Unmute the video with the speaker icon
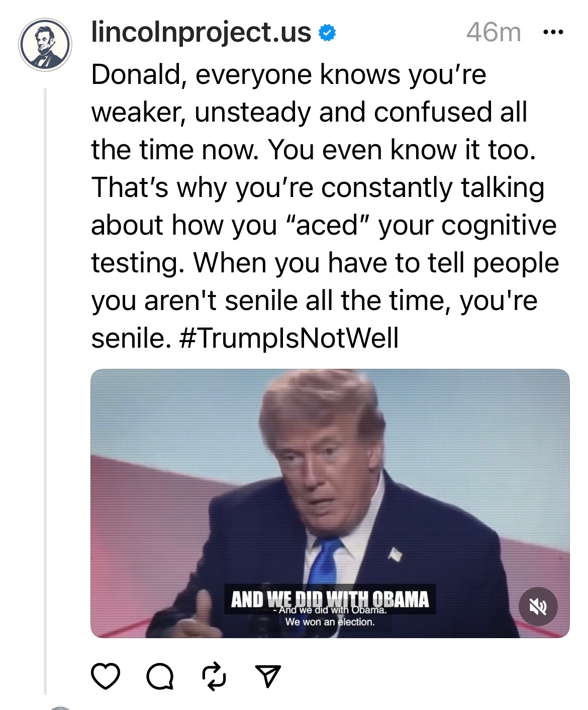The image size is (588, 710). (538, 606)
